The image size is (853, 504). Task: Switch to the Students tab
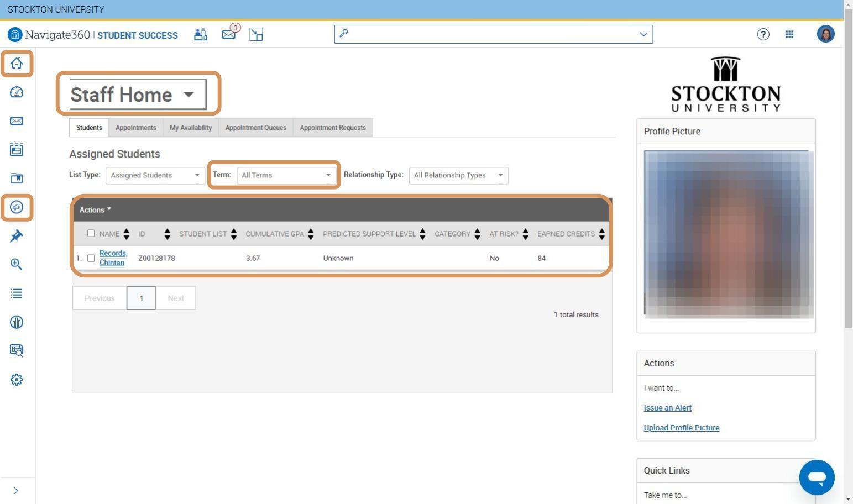[x=89, y=128]
